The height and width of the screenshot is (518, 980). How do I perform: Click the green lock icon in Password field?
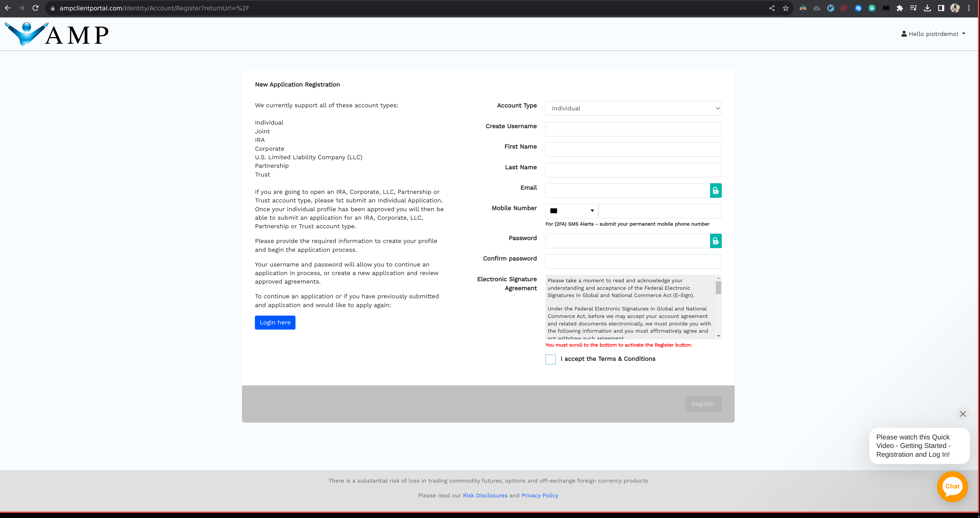click(715, 241)
